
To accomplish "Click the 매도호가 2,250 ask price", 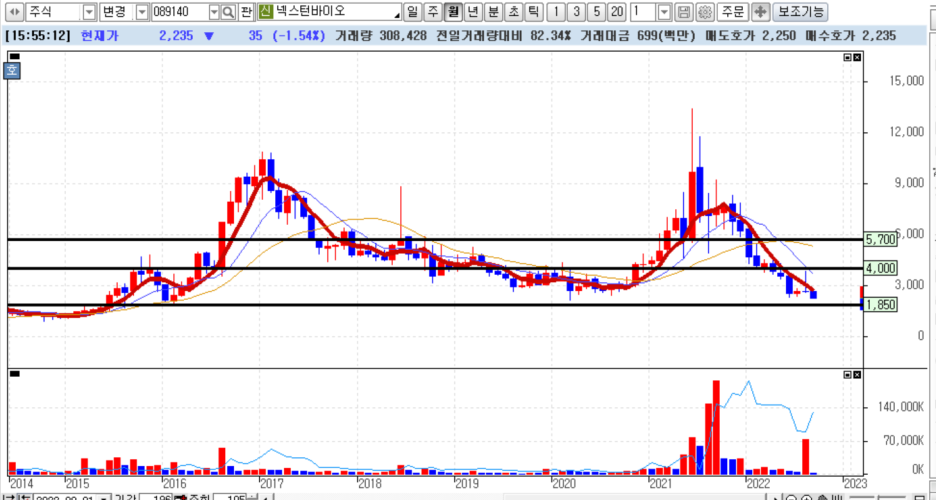I will pos(750,36).
